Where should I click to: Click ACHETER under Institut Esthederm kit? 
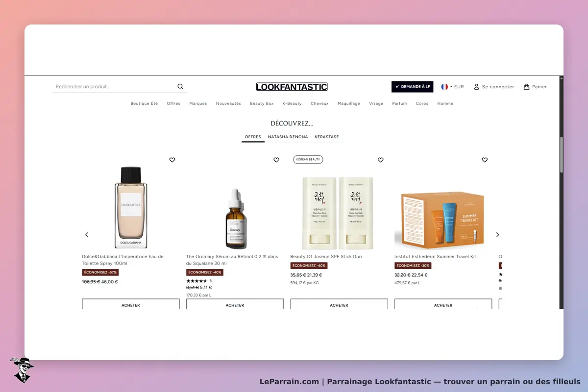443,304
